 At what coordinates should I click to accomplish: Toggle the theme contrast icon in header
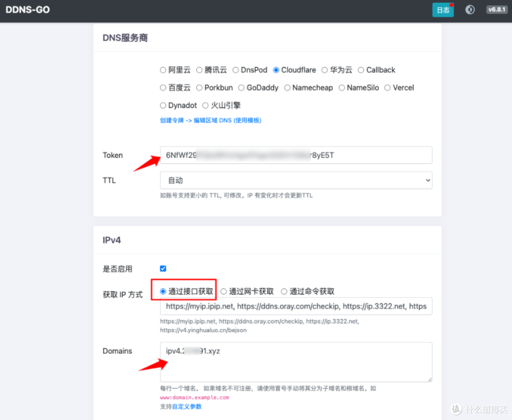[x=470, y=9]
